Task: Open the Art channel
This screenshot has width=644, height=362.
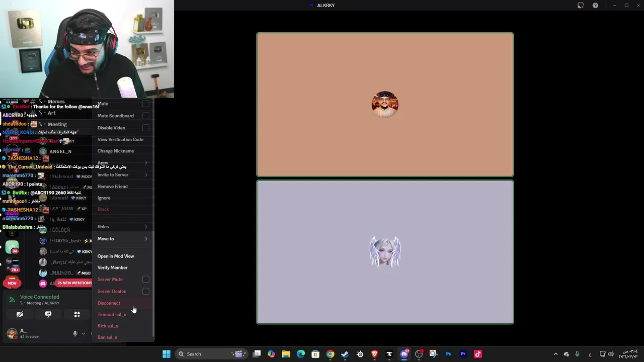Action: pyautogui.click(x=51, y=113)
